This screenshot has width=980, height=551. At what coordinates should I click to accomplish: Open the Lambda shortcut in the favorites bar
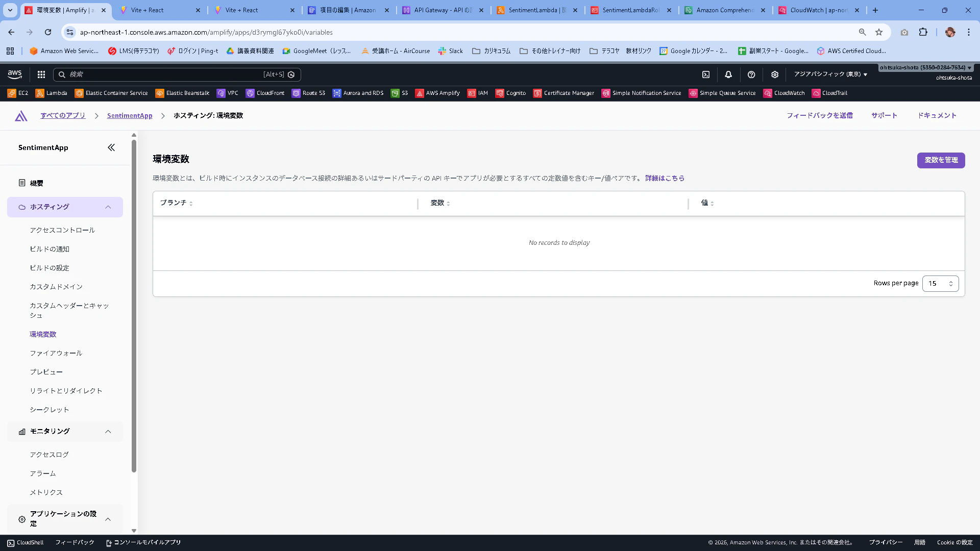(51, 93)
